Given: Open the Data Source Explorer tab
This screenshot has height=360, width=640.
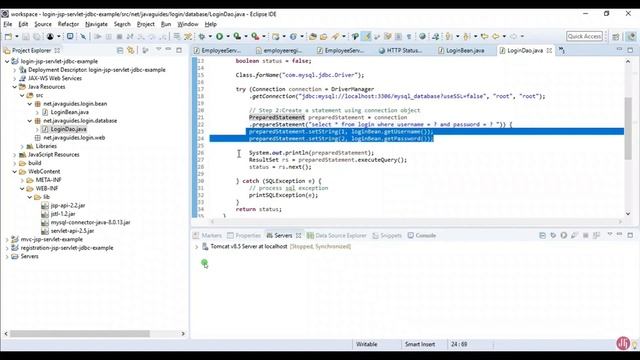Looking at the screenshot, I should click(337, 236).
